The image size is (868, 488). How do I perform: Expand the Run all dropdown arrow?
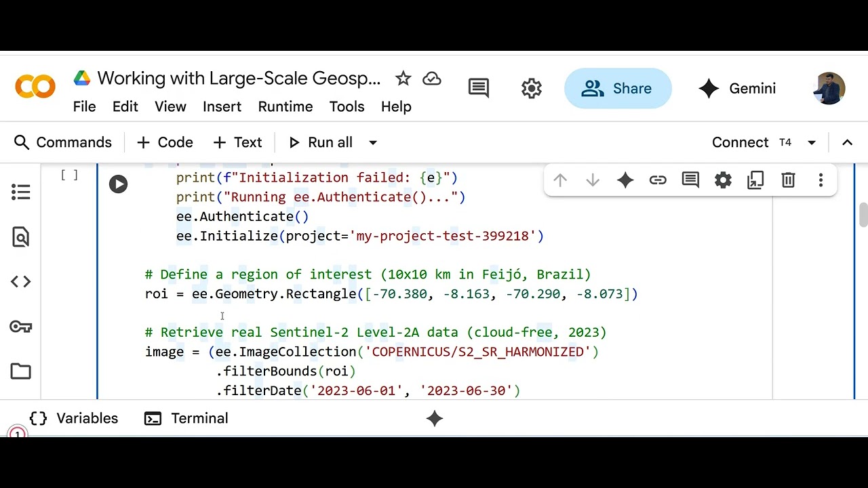pyautogui.click(x=373, y=142)
